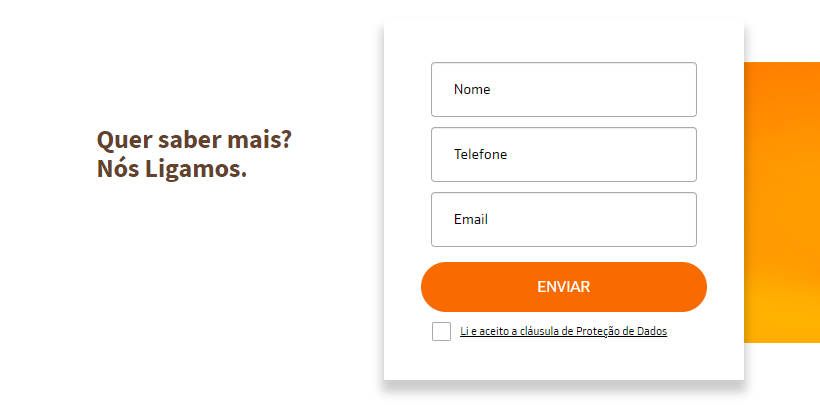This screenshot has width=820, height=409.
Task: Click the 'Nós Ligamos.' heading line
Action: coord(172,169)
